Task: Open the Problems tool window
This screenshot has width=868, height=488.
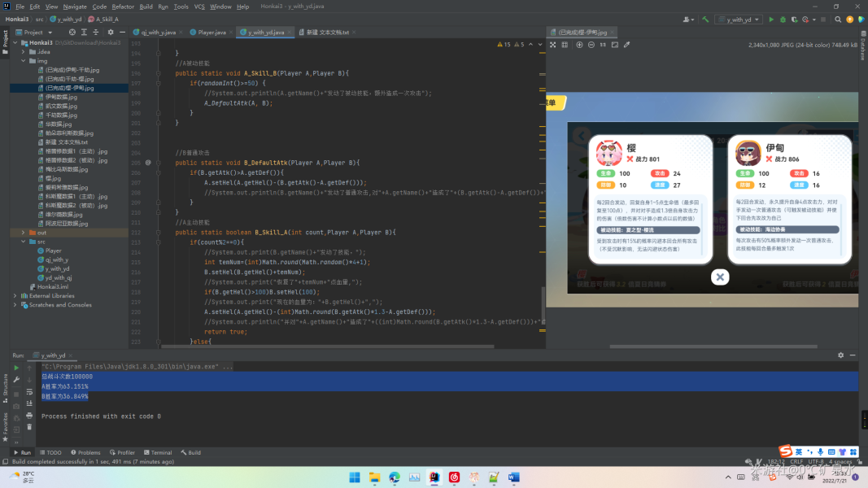Action: pyautogui.click(x=85, y=452)
